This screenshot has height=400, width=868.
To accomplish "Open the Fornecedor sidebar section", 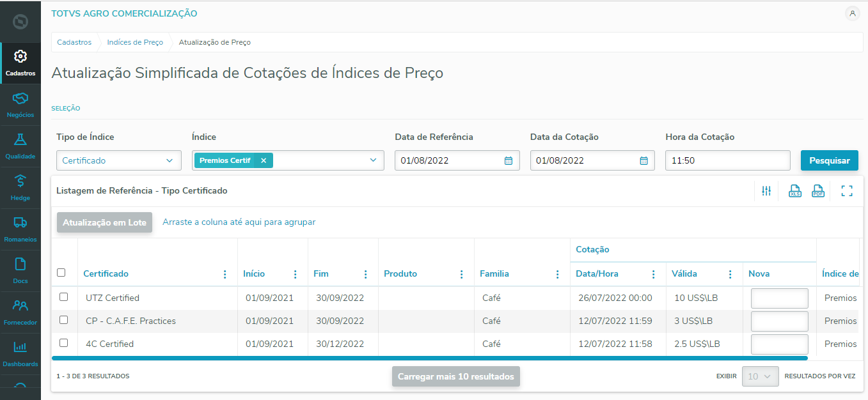I will tap(20, 312).
